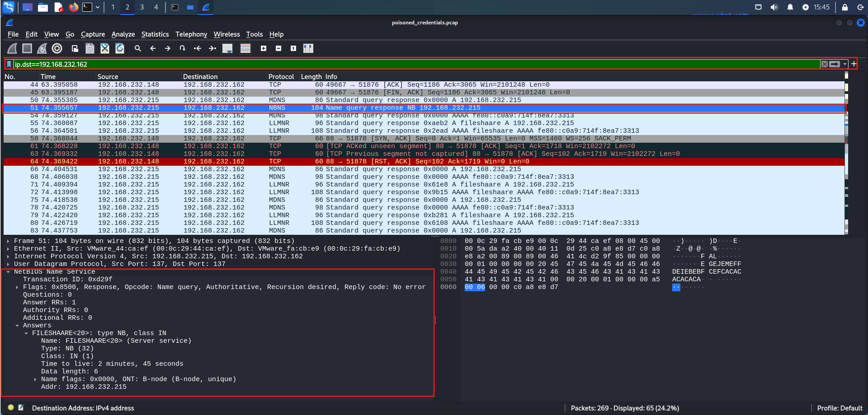Click the Close this capture file icon
The height and width of the screenshot is (415, 868).
[x=105, y=48]
